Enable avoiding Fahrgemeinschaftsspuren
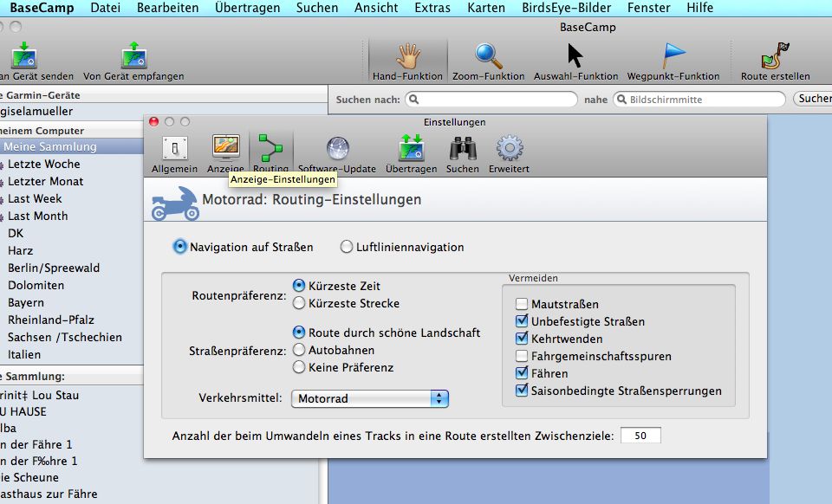The image size is (832, 504). pos(522,356)
